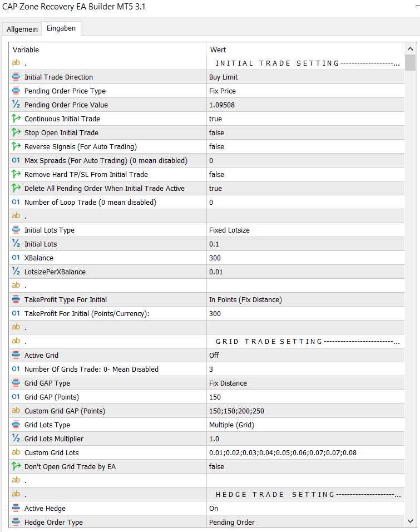This screenshot has height=532, width=420.
Task: Open the Fixed Lotsize dropdown
Action: coord(305,230)
